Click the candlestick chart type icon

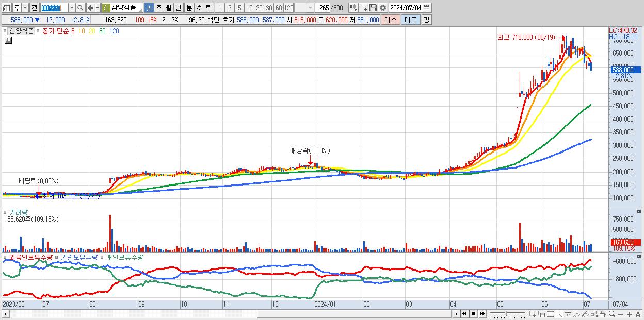click(x=353, y=8)
